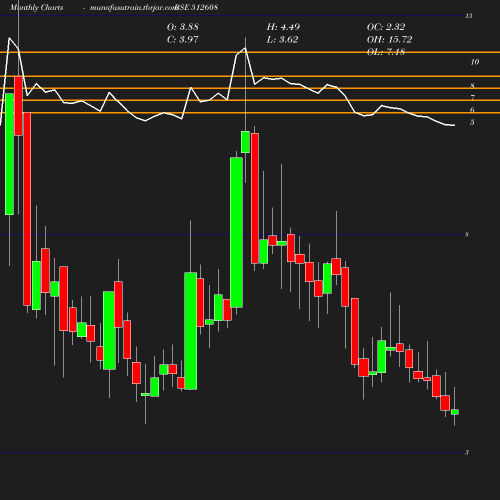Select the open value "O: 3.88"
This screenshot has height=500, width=500.
[183, 27]
